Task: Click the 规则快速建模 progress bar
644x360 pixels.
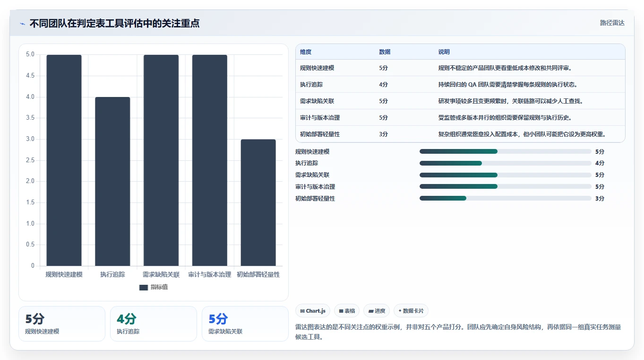Action: click(506, 151)
